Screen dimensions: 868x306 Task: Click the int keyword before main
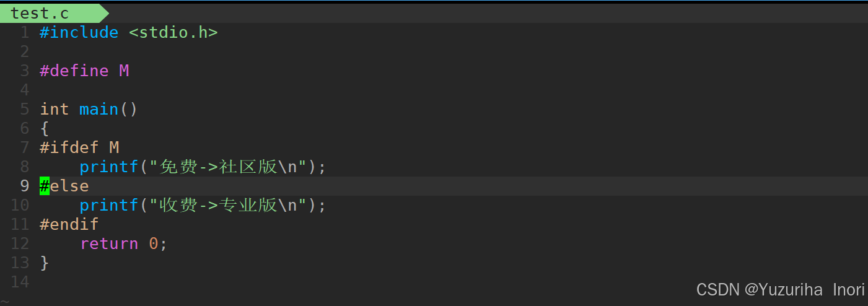54,109
